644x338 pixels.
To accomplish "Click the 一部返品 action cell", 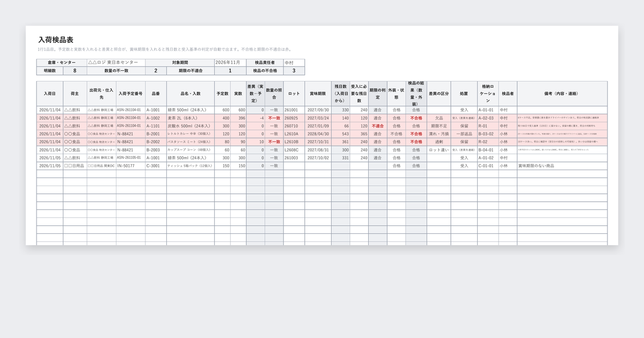I will (x=464, y=134).
